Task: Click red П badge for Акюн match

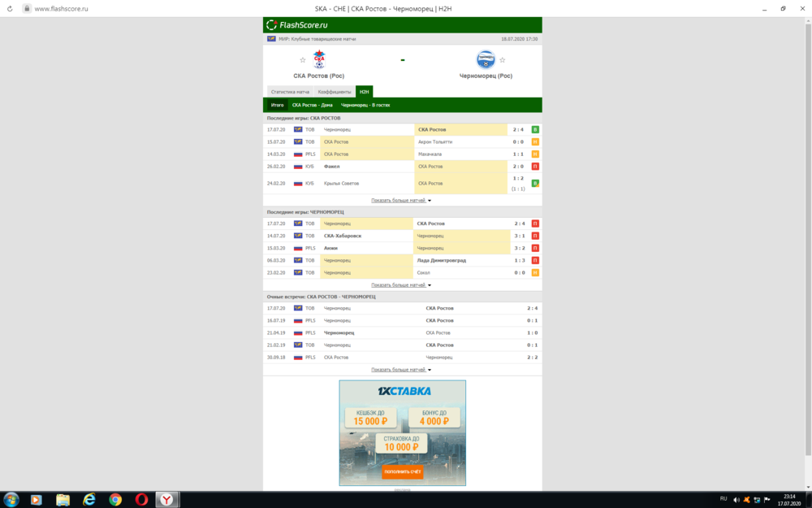Action: click(x=535, y=248)
